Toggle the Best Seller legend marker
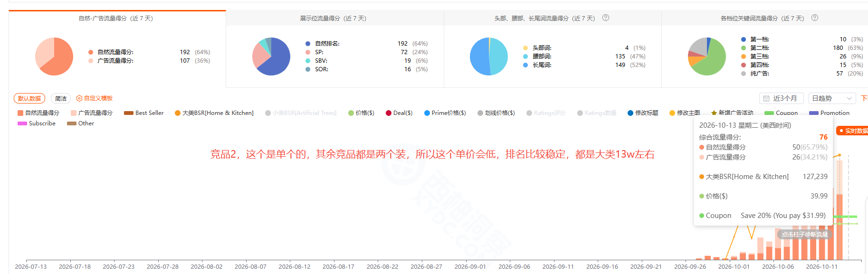 point(129,113)
